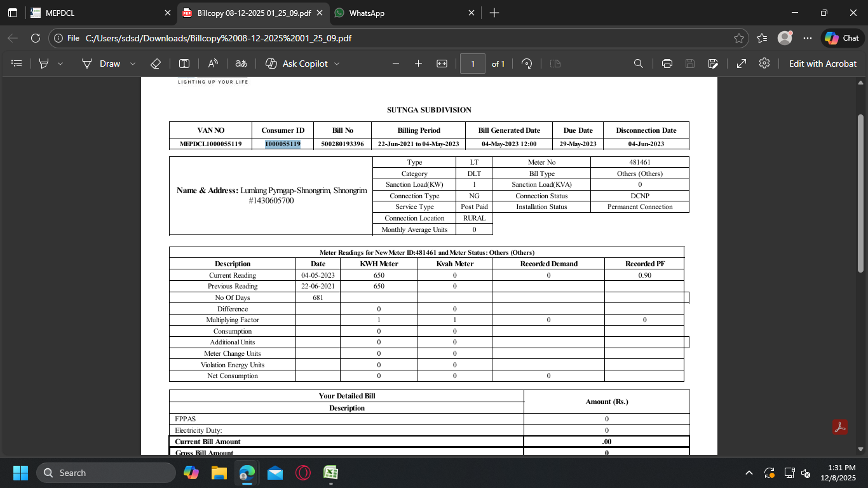
Task: Pick the Erase tool in the PDF toolbar
Action: pos(156,64)
